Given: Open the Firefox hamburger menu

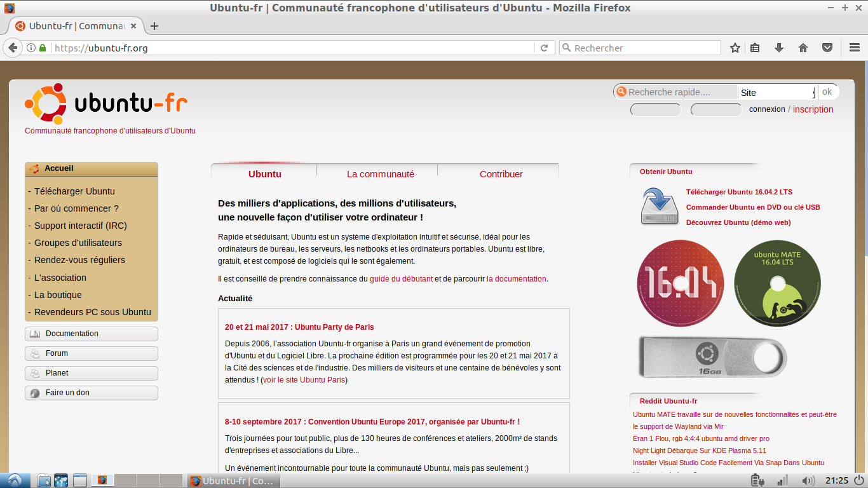Looking at the screenshot, I should tap(855, 48).
